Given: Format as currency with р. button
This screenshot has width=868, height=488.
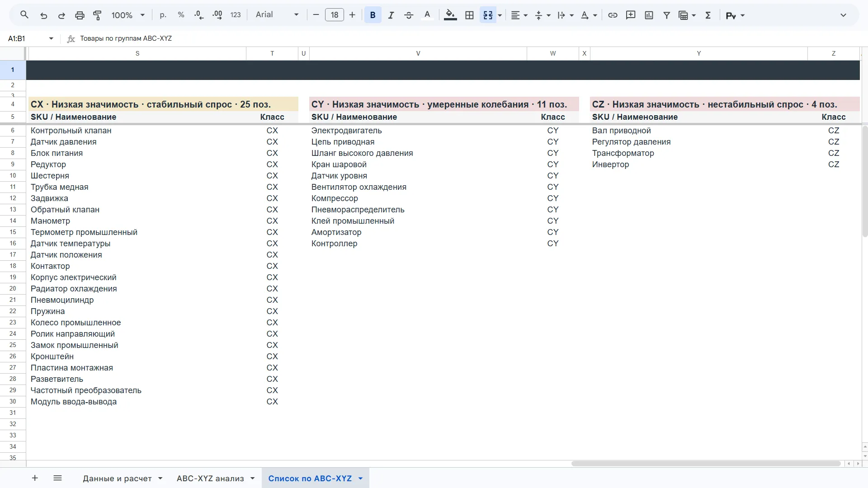Looking at the screenshot, I should 163,15.
